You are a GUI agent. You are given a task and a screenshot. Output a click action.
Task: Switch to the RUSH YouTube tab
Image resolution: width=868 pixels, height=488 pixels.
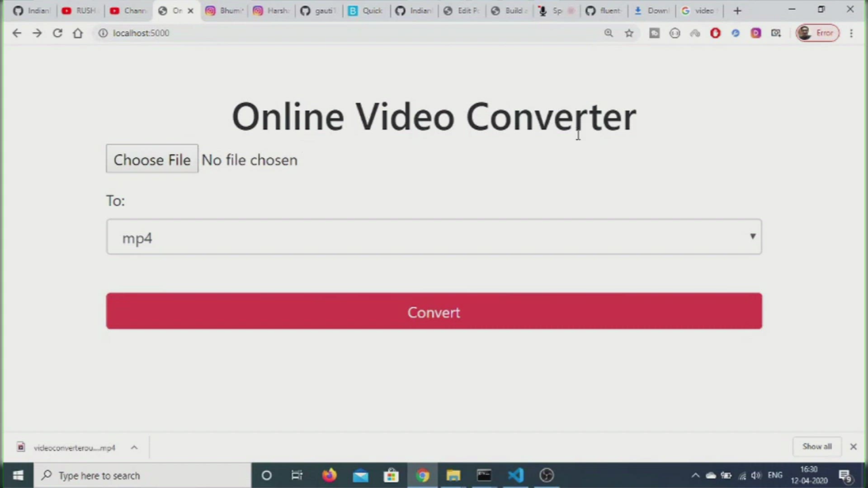click(80, 10)
